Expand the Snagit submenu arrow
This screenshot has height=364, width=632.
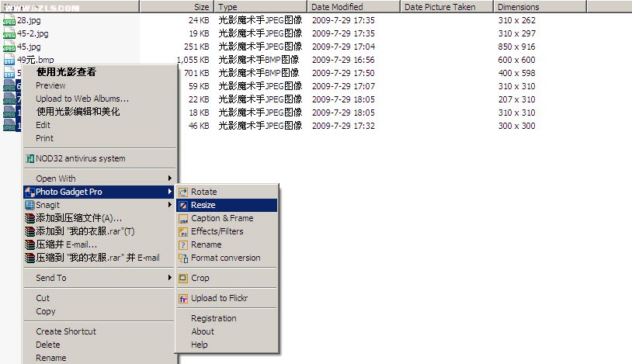coord(170,205)
